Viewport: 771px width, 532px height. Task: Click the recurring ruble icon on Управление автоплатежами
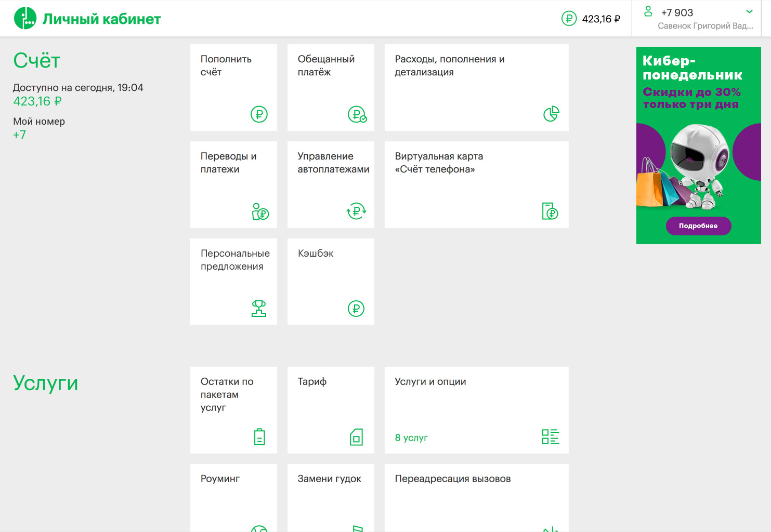pos(356,211)
